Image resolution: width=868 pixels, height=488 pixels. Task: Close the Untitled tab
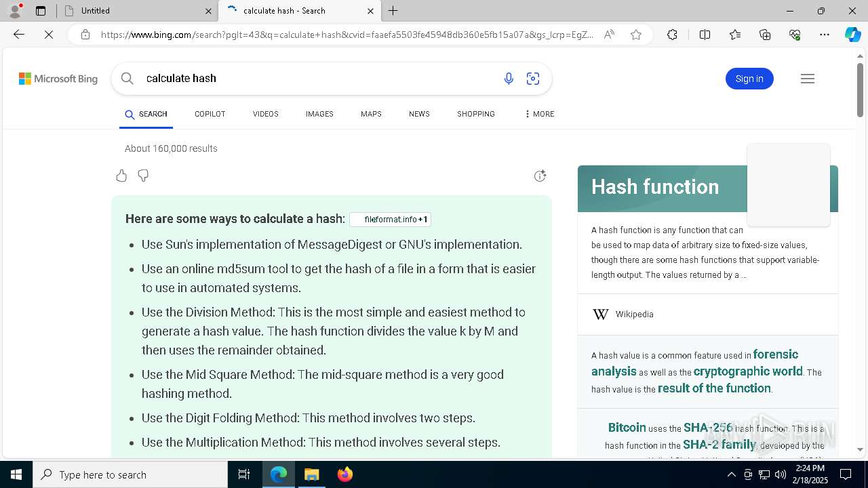208,11
